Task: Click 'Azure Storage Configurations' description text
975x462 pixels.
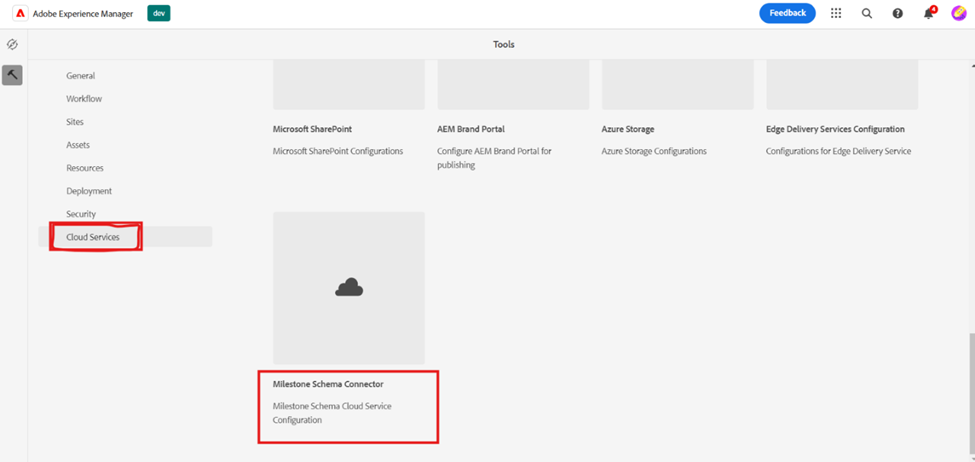Action: pos(654,151)
